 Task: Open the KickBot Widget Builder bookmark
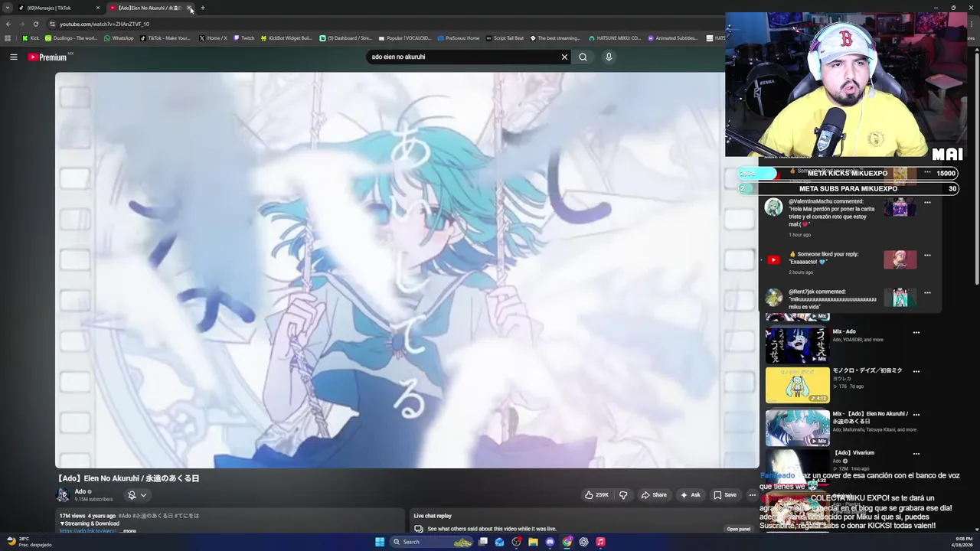tap(286, 38)
